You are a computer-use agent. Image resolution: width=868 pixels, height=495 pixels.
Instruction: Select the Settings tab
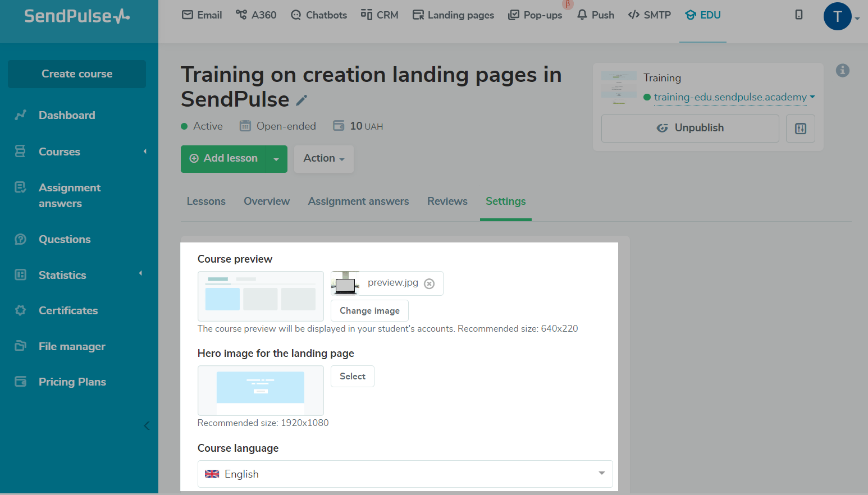point(506,201)
